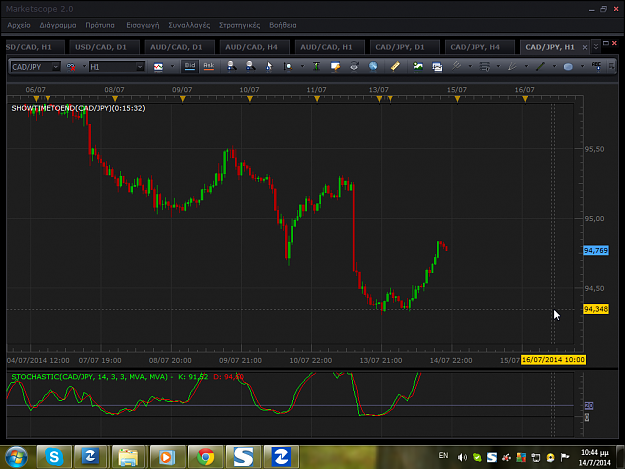Click the zoom in magnifier icon
The width and height of the screenshot is (625, 469).
pyautogui.click(x=231, y=66)
